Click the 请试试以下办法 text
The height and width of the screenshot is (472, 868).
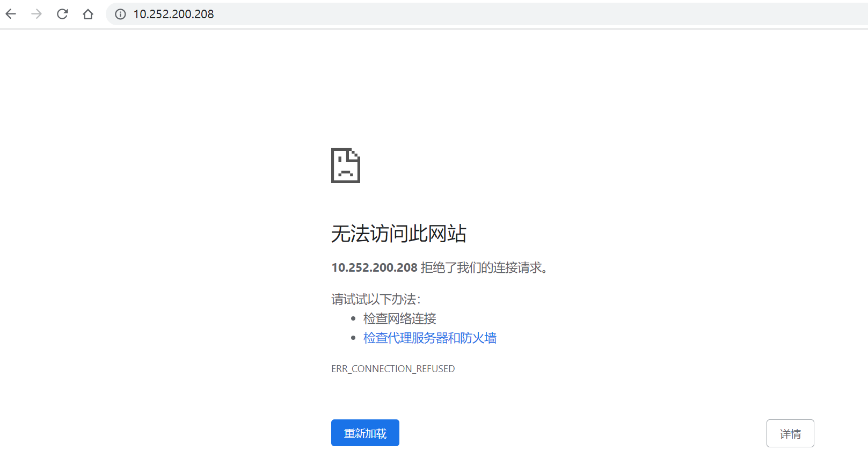click(376, 299)
